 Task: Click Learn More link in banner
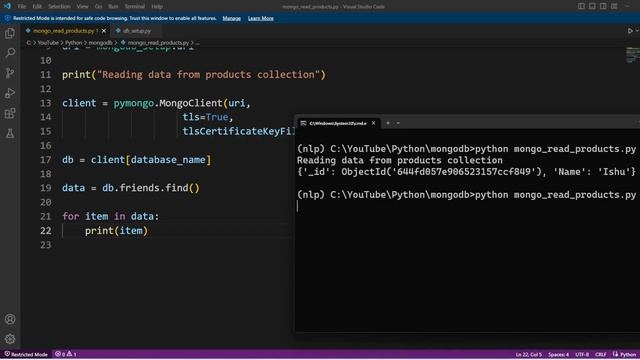[x=260, y=18]
